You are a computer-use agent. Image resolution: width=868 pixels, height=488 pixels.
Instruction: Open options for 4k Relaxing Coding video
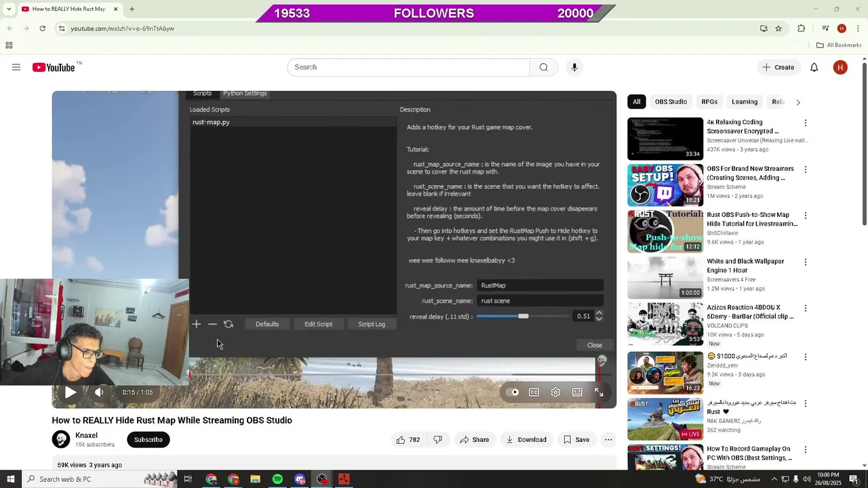click(806, 123)
